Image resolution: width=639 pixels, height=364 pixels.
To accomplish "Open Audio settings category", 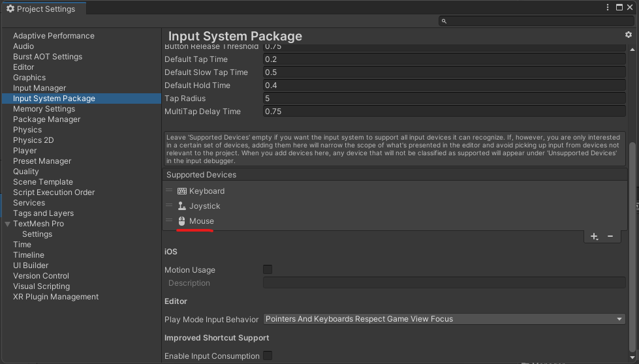I will [23, 46].
